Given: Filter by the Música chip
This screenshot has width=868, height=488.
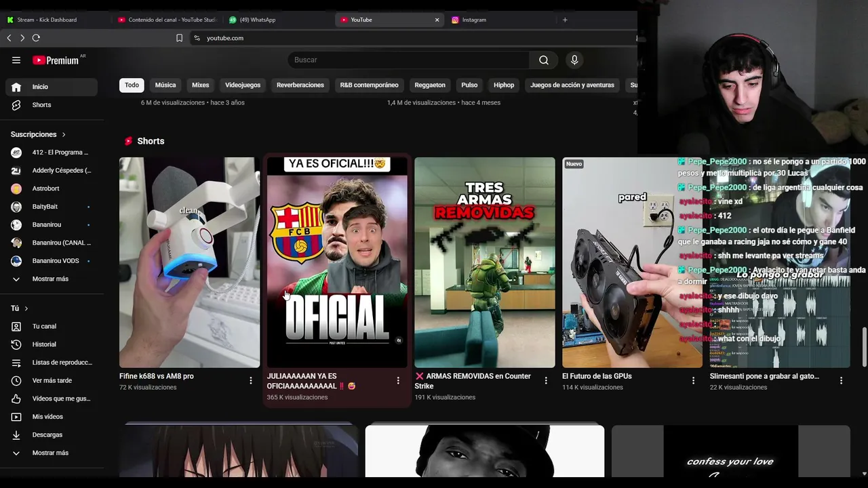Looking at the screenshot, I should pyautogui.click(x=165, y=85).
